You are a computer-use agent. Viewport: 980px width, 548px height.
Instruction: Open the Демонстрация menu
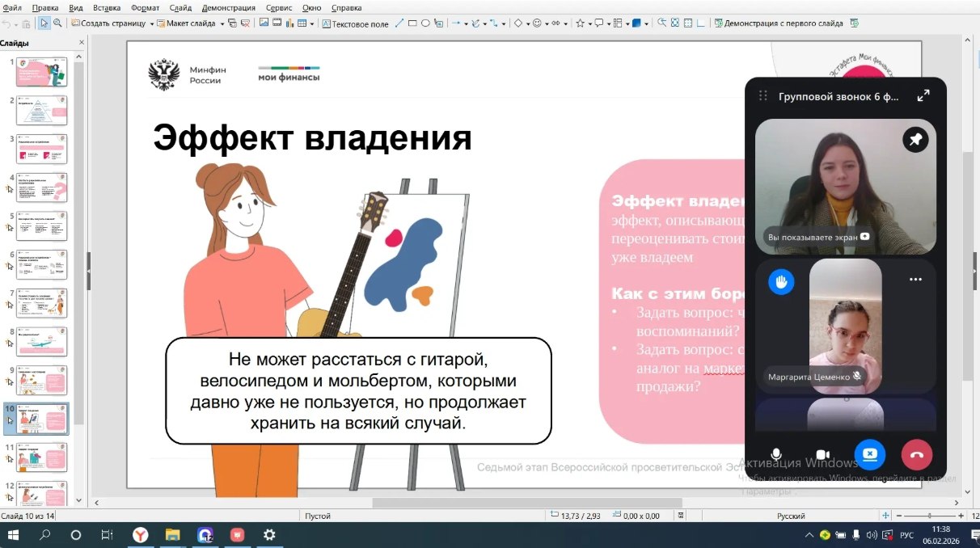click(229, 7)
